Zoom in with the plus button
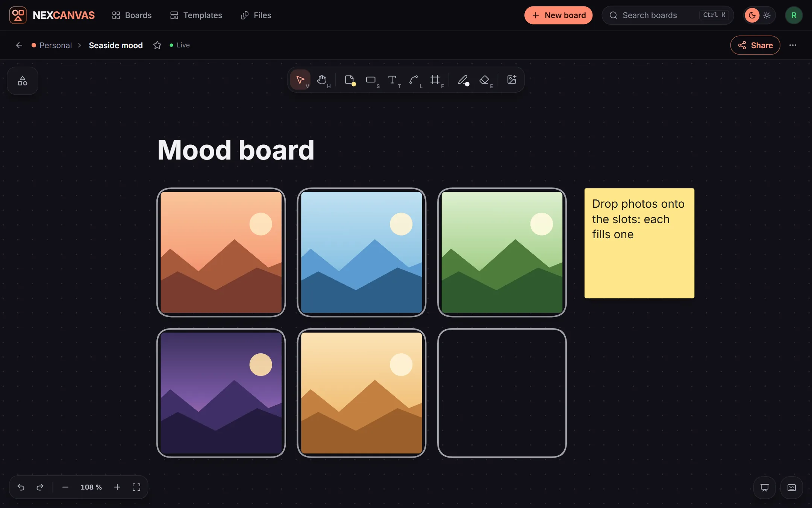812x508 pixels. [x=117, y=487]
